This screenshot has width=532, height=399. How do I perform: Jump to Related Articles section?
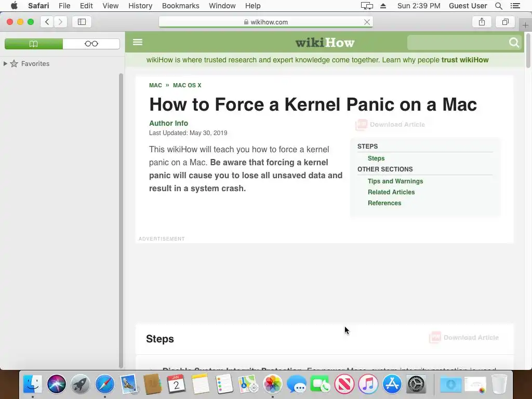click(x=391, y=192)
